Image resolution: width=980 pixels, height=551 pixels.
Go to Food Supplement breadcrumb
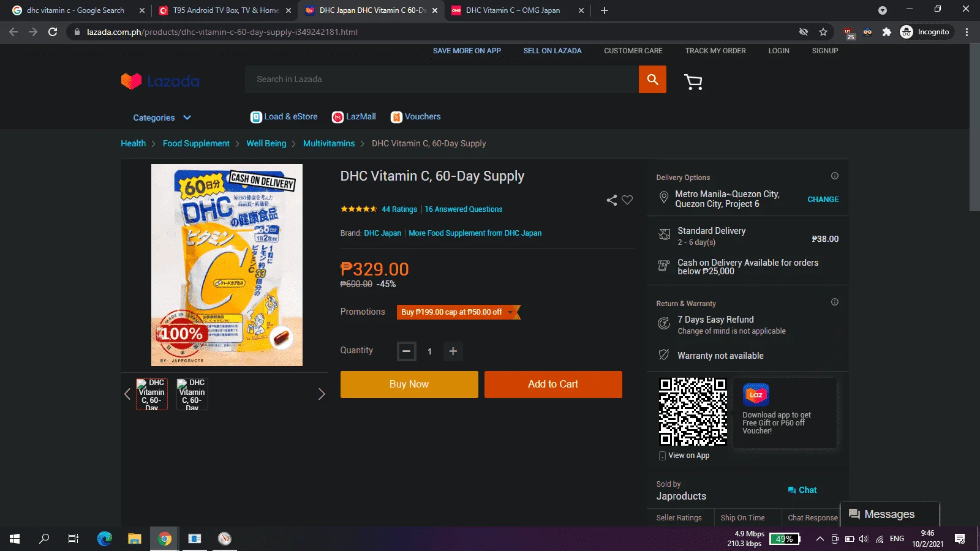(x=196, y=143)
